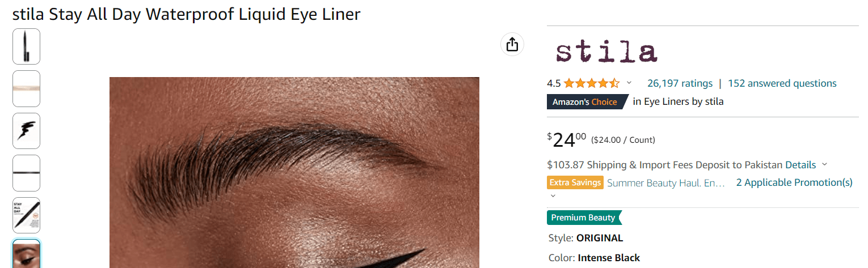Click the orange star rating icons
This screenshot has height=268, width=868.
pyautogui.click(x=591, y=83)
